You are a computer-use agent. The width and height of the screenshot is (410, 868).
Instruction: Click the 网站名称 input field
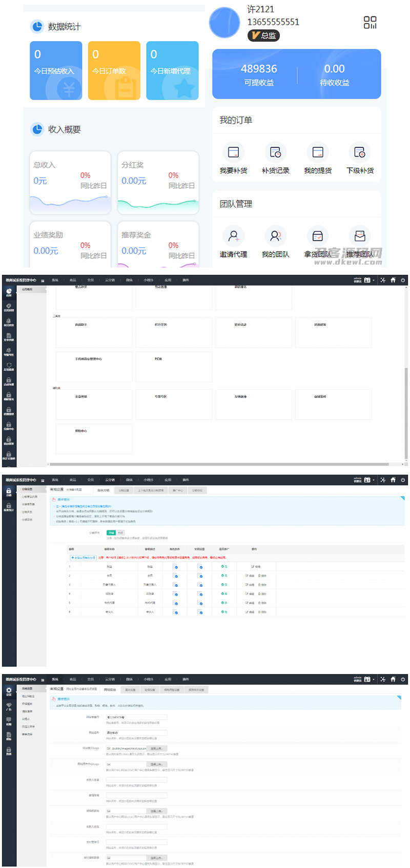136,733
